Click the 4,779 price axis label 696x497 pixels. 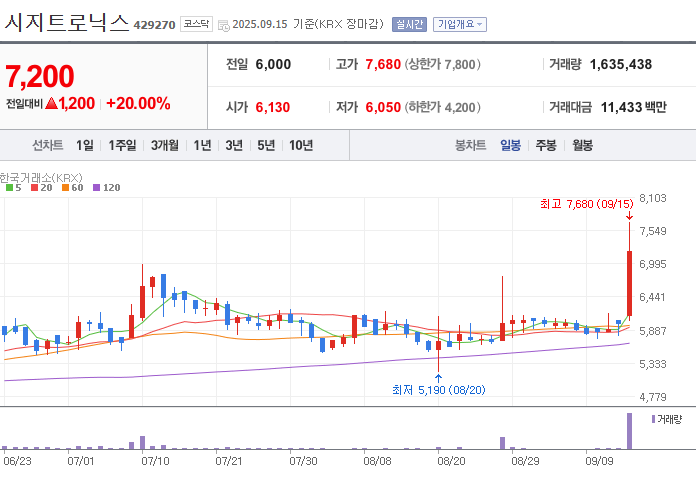[652, 397]
